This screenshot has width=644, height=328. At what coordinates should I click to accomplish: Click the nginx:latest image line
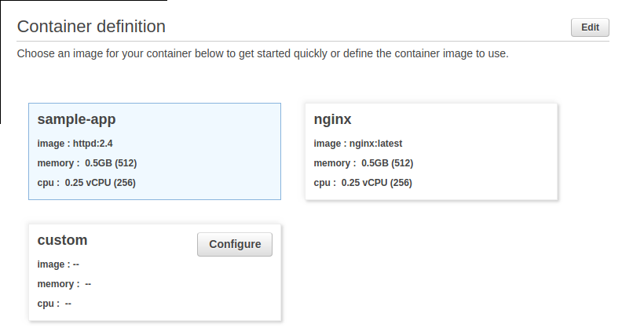click(x=357, y=144)
